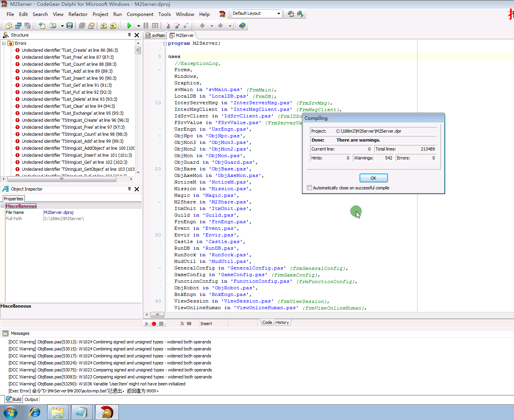
Task: Select the W1036 UserItem warning message
Action: [x=97, y=384]
